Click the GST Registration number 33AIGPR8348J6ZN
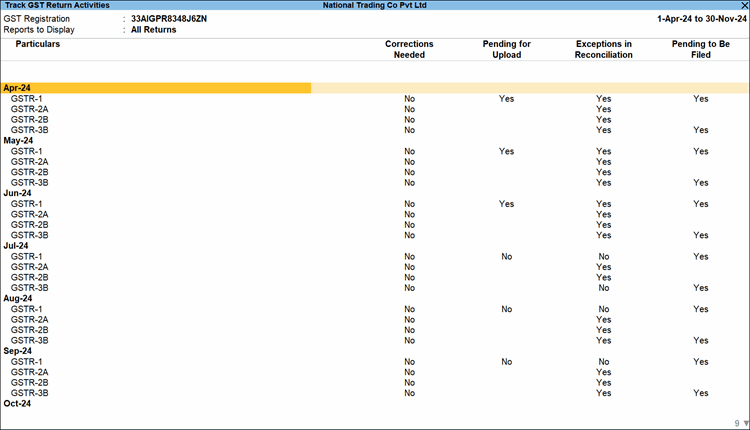 (x=170, y=19)
